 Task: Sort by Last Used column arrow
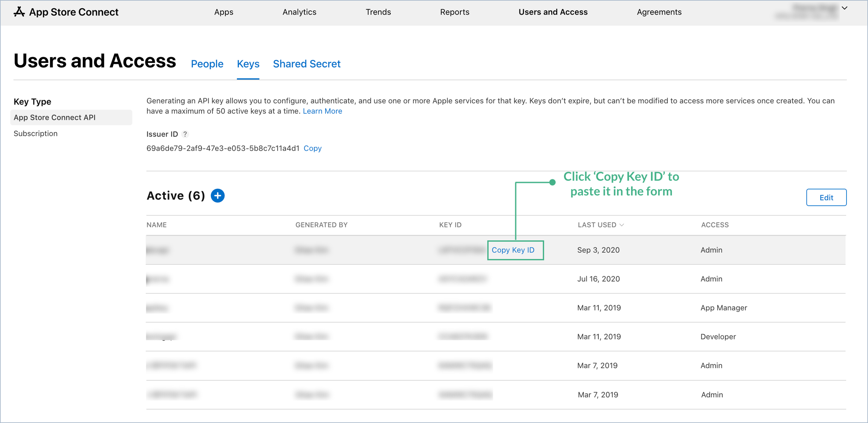point(622,225)
